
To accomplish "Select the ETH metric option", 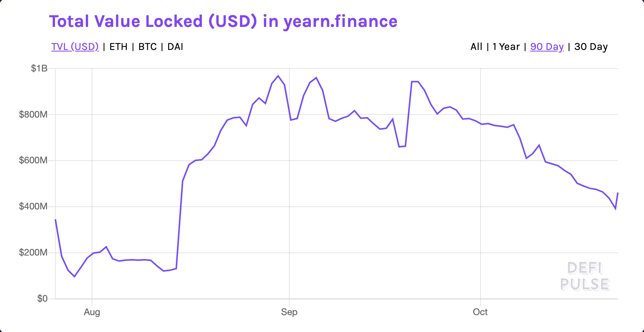I will (118, 46).
